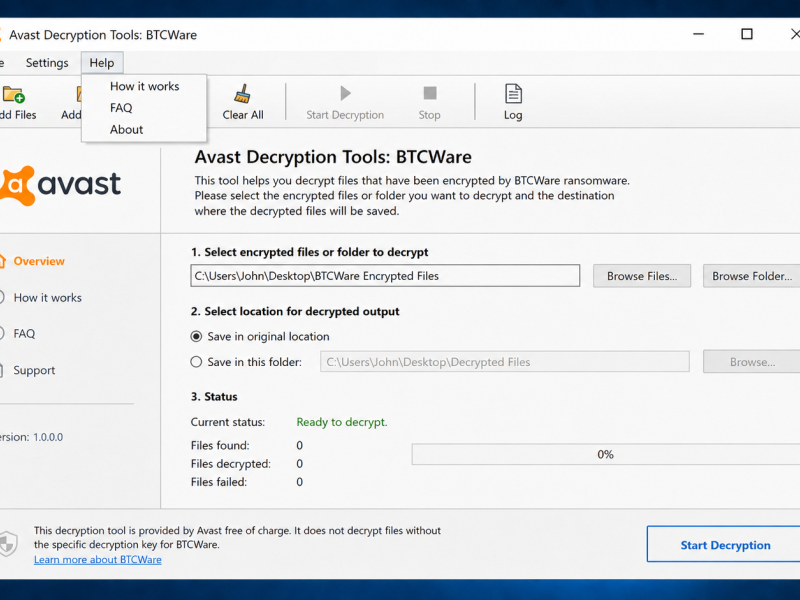
Task: Click the Ready to decrypt status text
Action: coord(342,422)
